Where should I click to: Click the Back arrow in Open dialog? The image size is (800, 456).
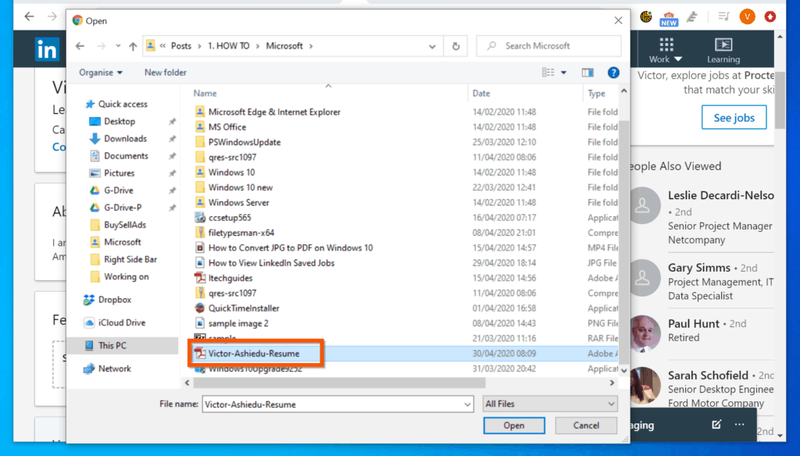click(x=80, y=46)
